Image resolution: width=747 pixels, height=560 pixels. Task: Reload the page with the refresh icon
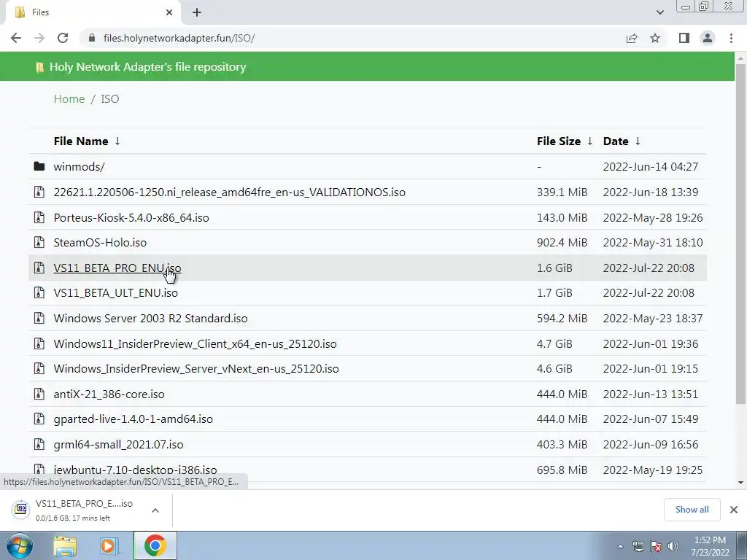coord(63,38)
